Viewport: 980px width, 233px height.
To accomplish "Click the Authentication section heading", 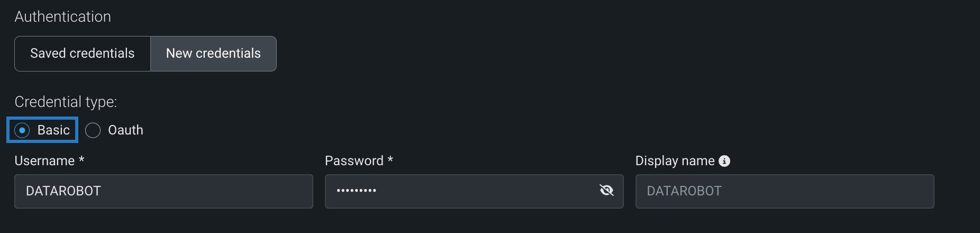I will [62, 17].
